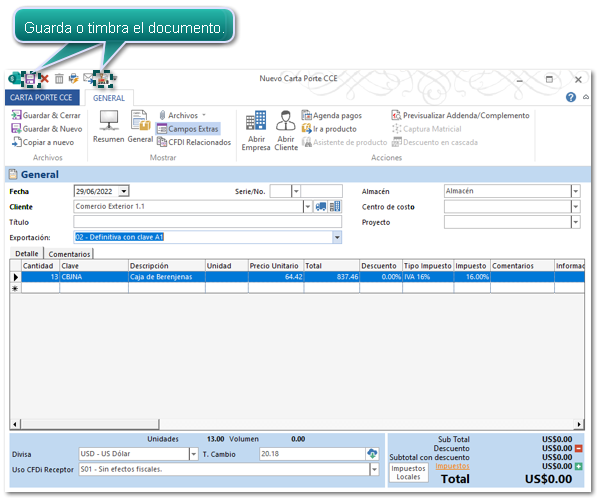Click the green plus next to Impuestos total
600x501 pixels.
580,466
